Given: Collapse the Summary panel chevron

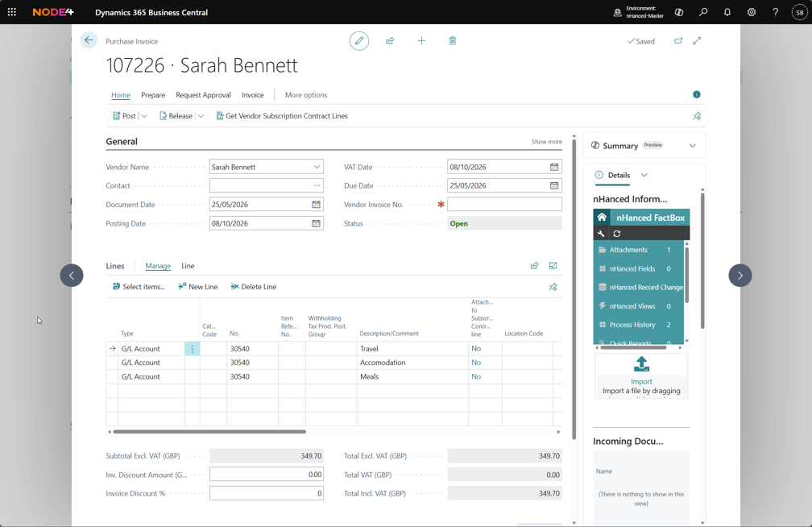Looking at the screenshot, I should [693, 146].
